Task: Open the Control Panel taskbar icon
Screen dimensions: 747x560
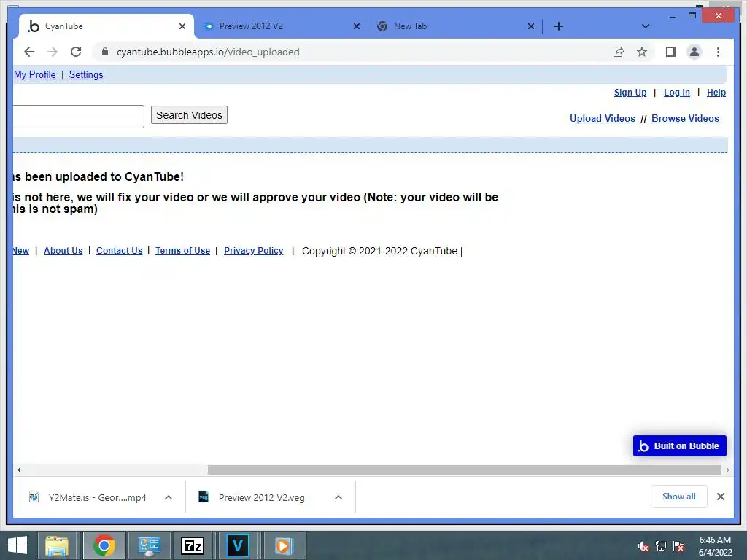Action: (x=149, y=545)
